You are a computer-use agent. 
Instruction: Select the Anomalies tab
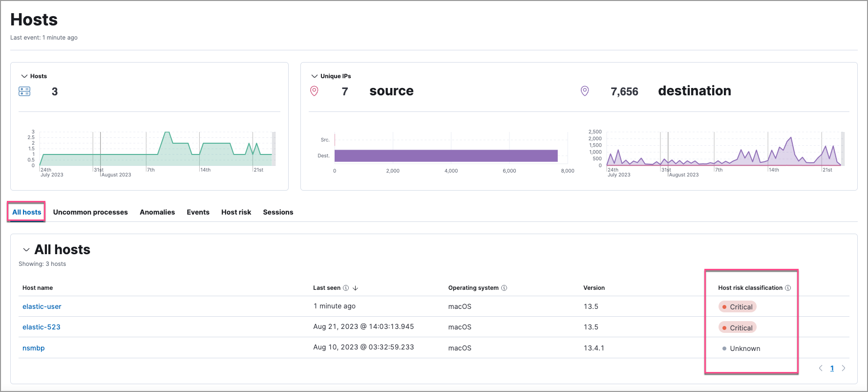tap(157, 212)
